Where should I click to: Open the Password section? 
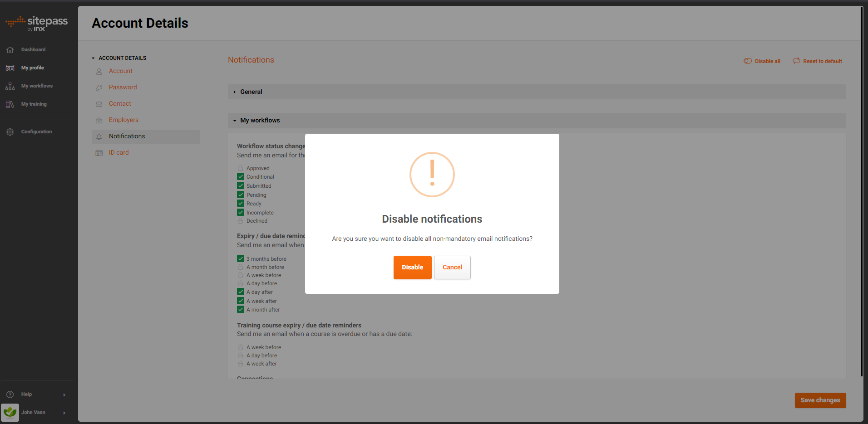tap(123, 88)
